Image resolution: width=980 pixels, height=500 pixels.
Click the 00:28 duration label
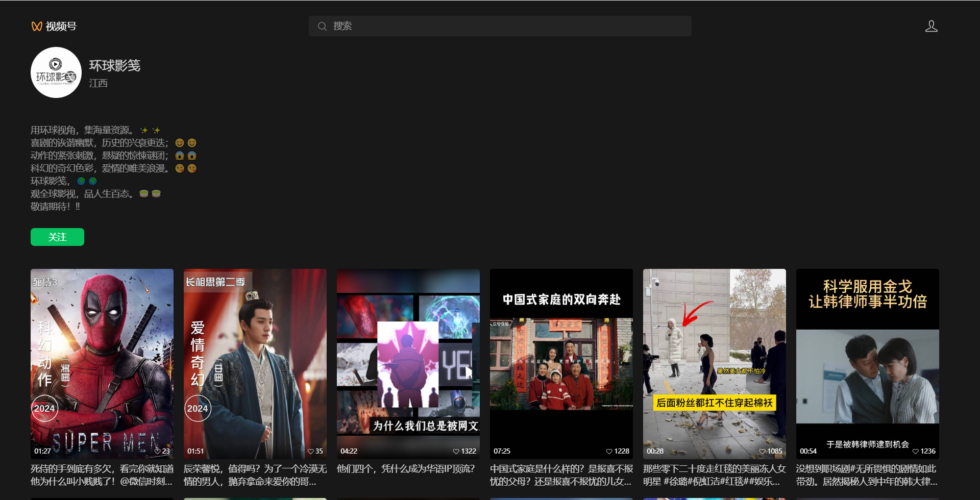655,451
